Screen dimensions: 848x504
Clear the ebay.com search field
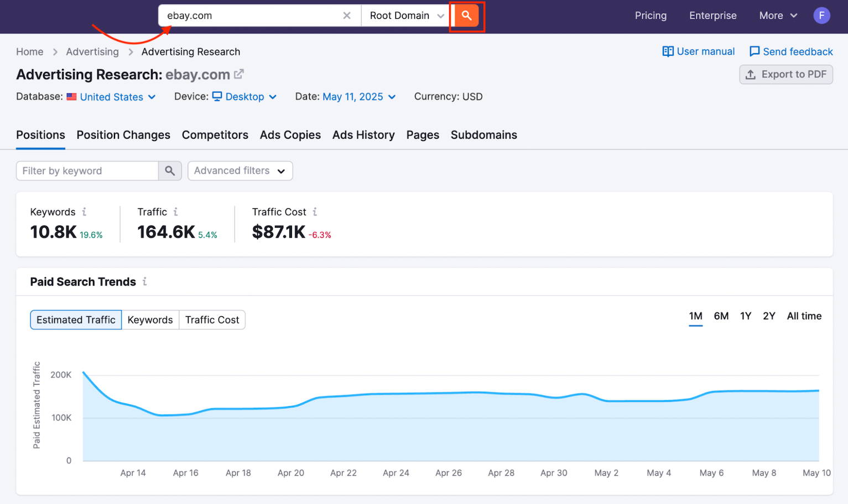(x=347, y=16)
